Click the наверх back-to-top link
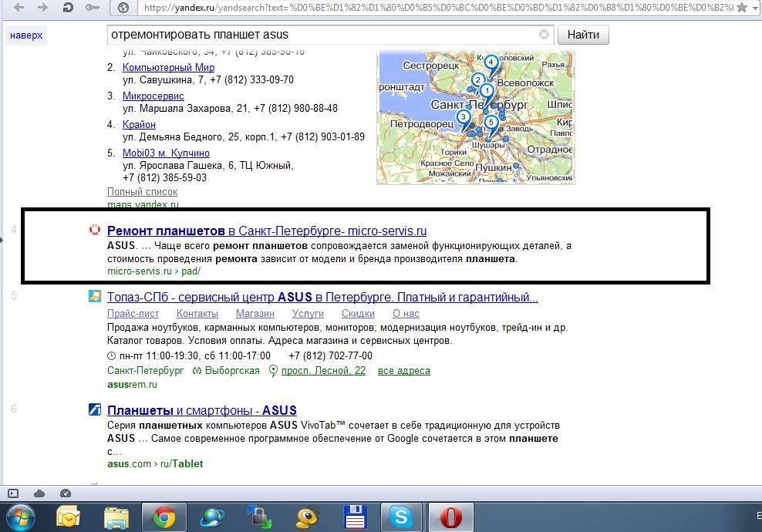The image size is (762, 532). [26, 35]
